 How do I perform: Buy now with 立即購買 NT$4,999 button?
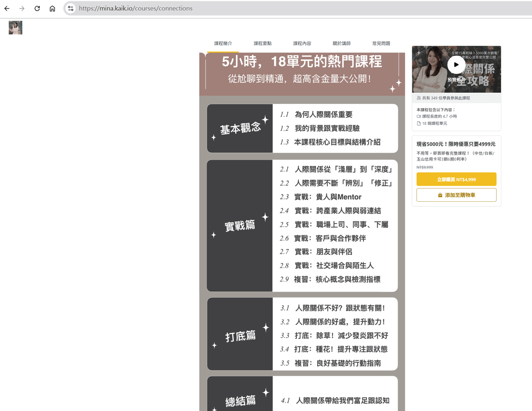point(456,179)
